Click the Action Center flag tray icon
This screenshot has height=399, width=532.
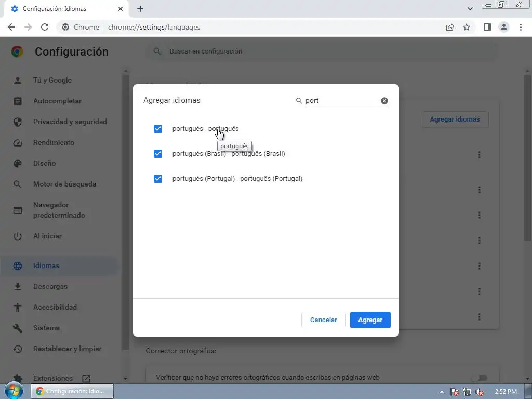coord(454,392)
